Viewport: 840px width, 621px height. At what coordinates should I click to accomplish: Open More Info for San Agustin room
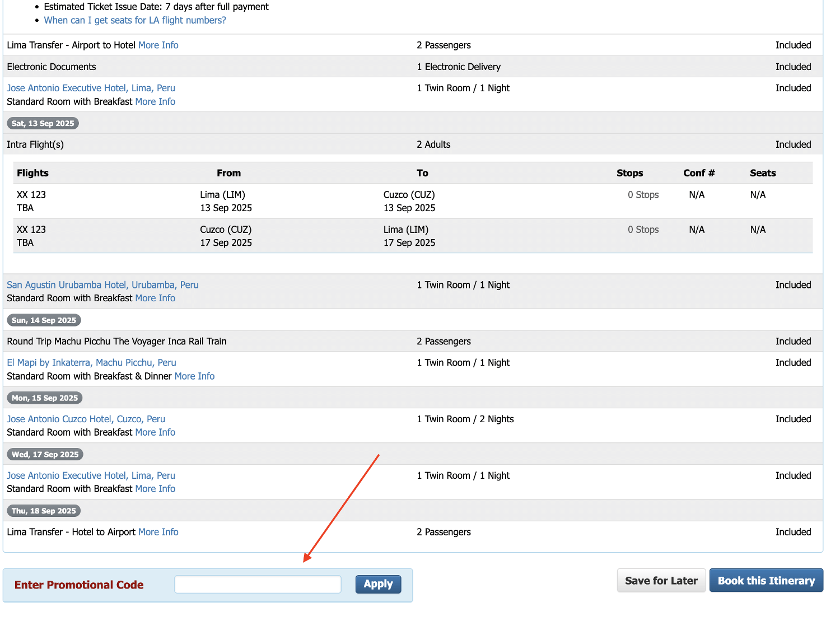pos(155,298)
